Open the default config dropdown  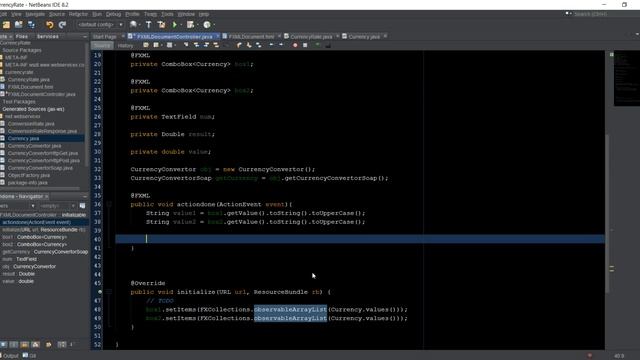[100, 25]
